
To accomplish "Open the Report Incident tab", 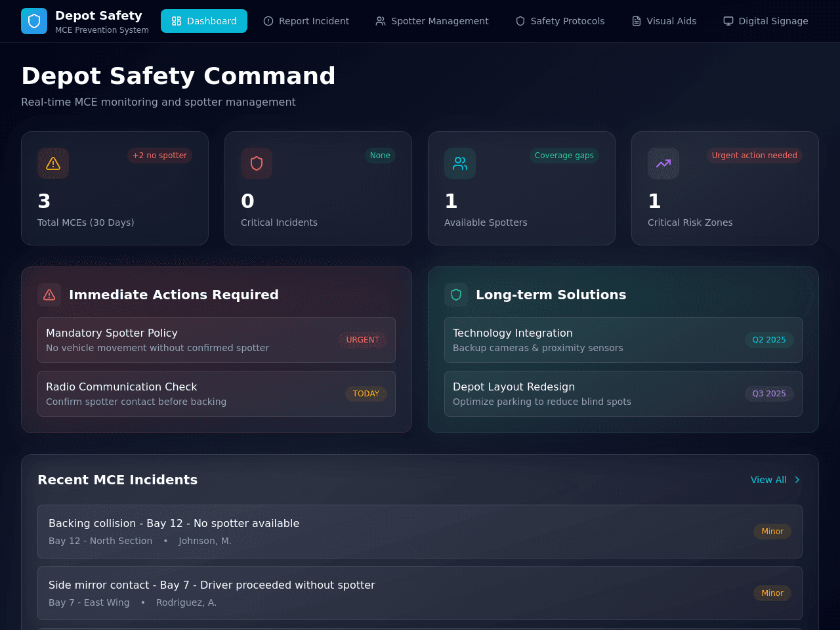I will coord(306,21).
